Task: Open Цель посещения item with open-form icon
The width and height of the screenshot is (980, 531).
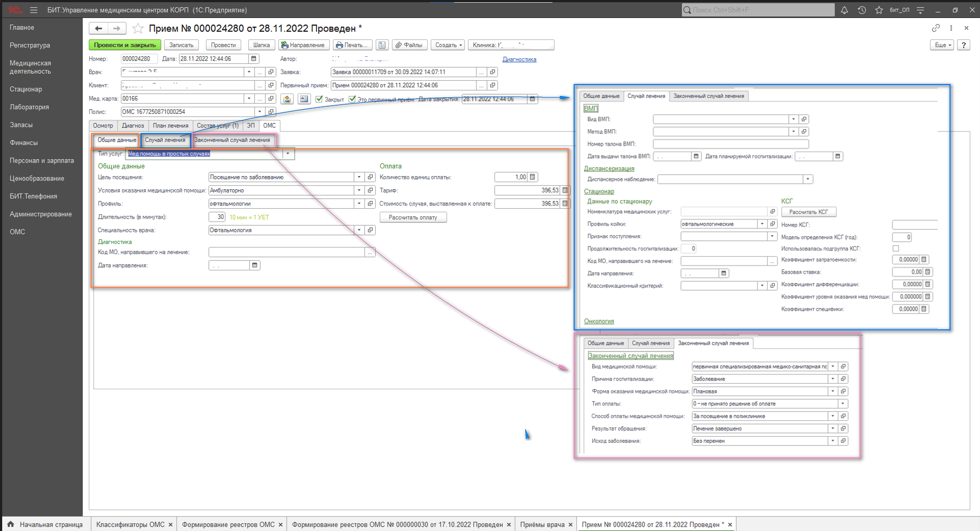Action: (x=370, y=177)
